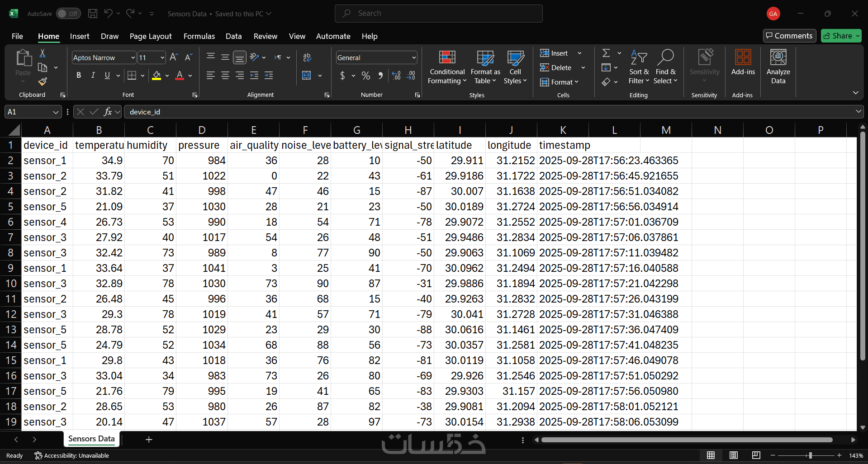Toggle align left
The height and width of the screenshot is (464, 868).
click(211, 76)
